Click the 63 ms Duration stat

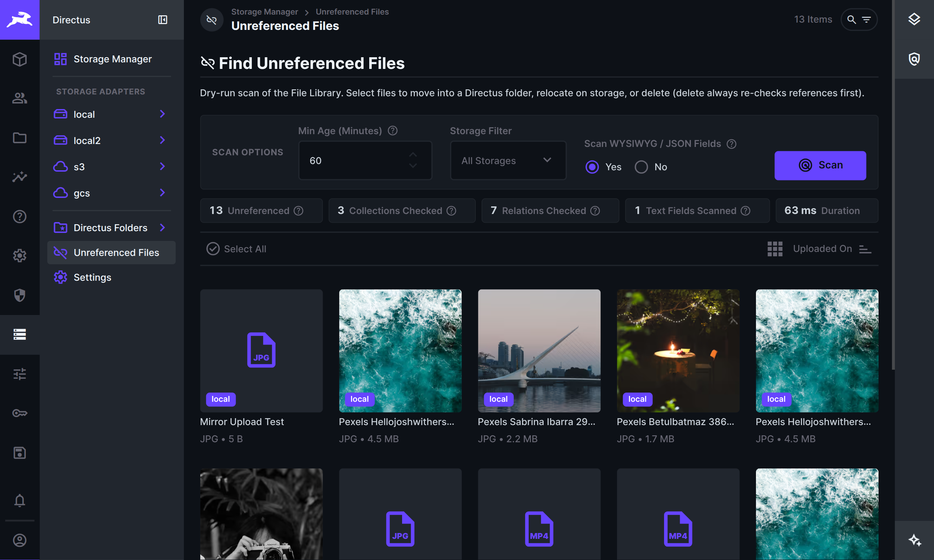point(827,211)
